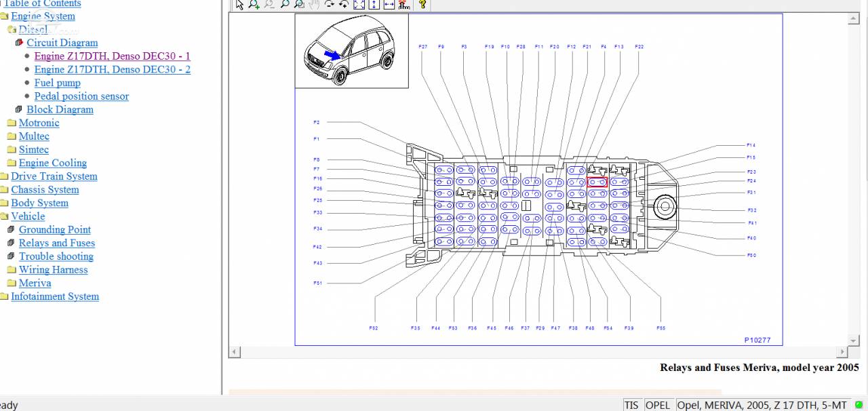Click the Multec folder icon
The width and height of the screenshot is (868, 411).
[x=12, y=136]
